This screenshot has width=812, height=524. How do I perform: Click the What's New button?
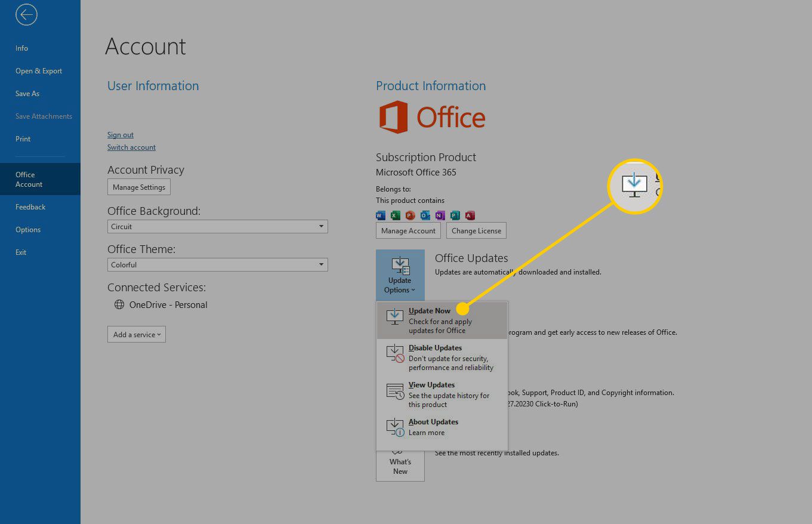(400, 466)
